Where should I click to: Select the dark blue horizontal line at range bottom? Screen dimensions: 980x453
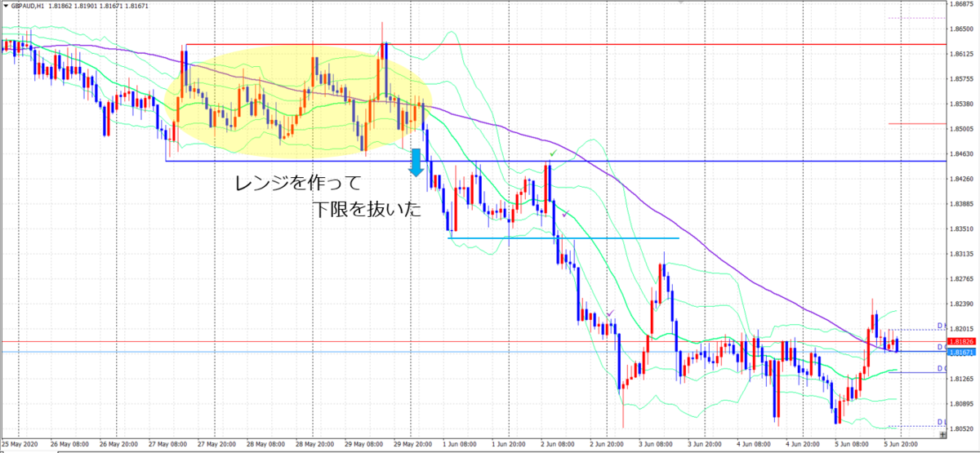click(555, 161)
